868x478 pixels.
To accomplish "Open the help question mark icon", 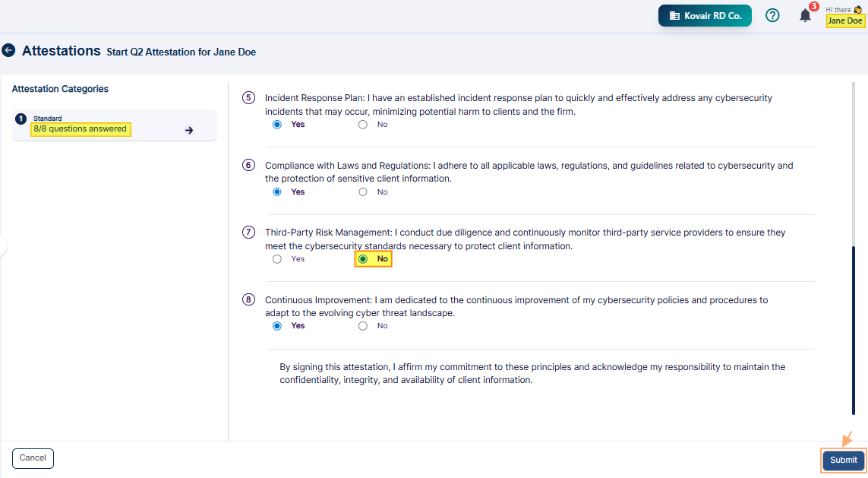I will click(x=772, y=15).
